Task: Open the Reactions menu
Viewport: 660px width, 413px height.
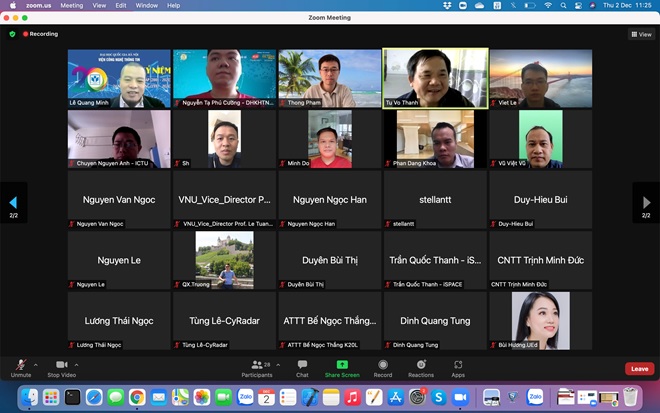Action: 421,367
